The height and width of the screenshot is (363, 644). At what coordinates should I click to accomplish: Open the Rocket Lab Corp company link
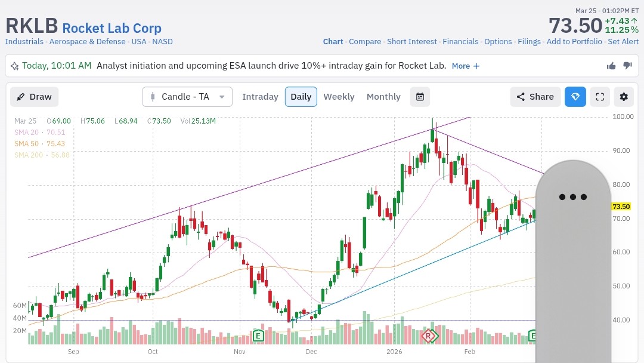coord(112,28)
